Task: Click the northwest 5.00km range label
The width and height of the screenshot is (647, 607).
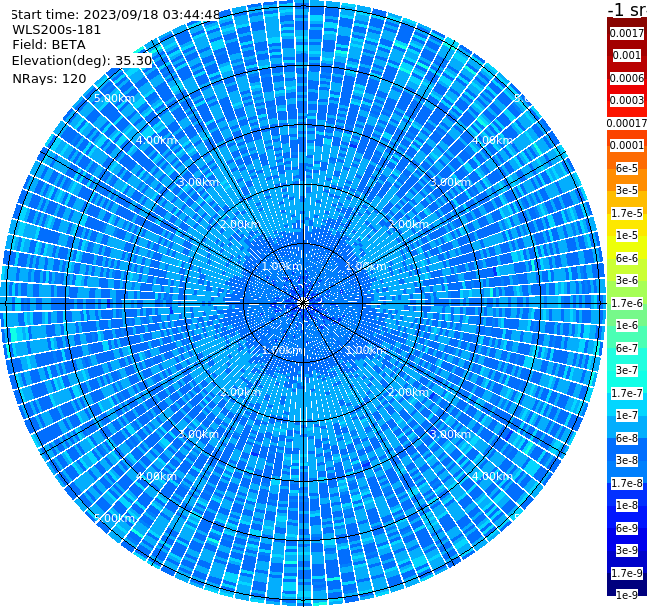Action: [x=114, y=98]
